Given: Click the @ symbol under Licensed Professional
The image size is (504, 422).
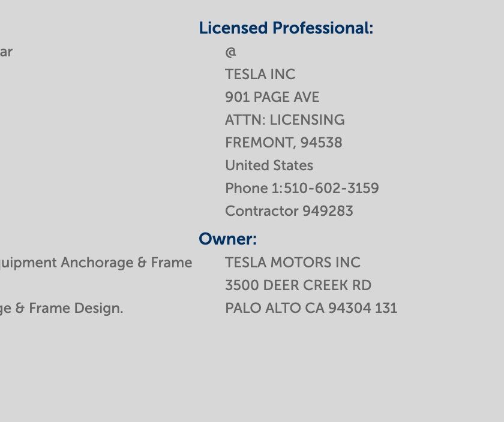Looking at the screenshot, I should (231, 52).
